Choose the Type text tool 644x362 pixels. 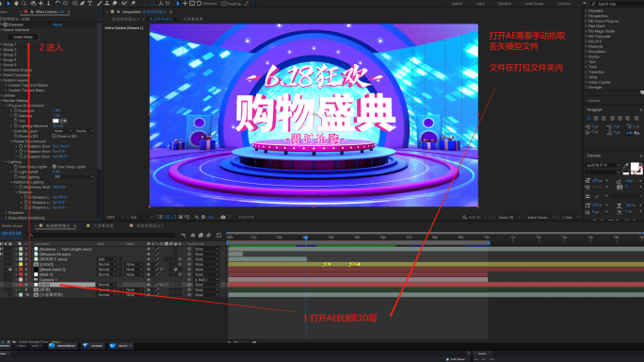tap(90, 3)
